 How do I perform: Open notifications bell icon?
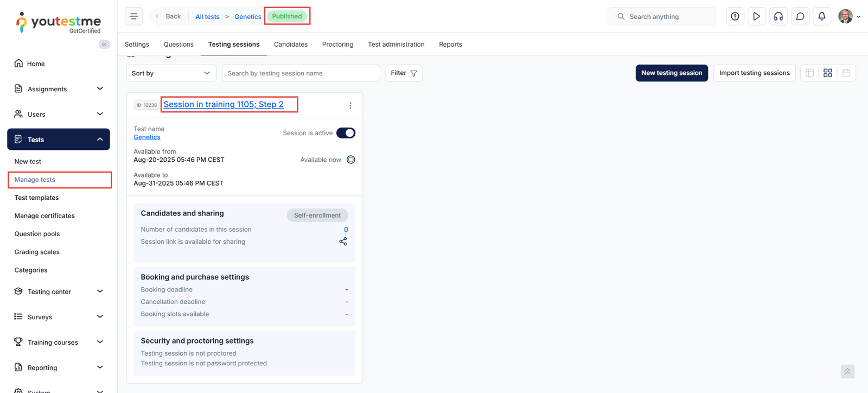coord(822,16)
